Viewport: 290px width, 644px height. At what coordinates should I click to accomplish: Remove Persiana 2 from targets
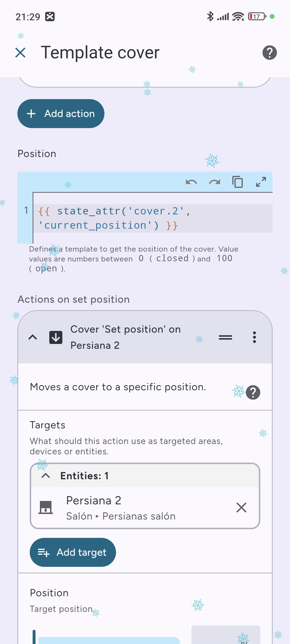pos(241,507)
